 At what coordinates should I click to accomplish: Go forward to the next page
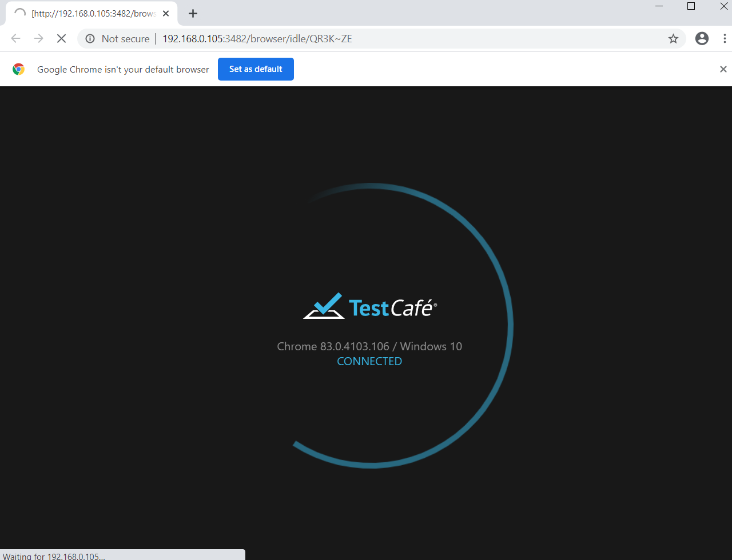[38, 39]
